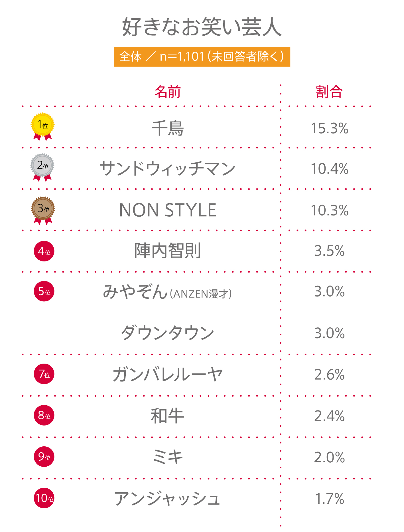
Task: Click the red 10位 rank badge
Action: point(44,498)
